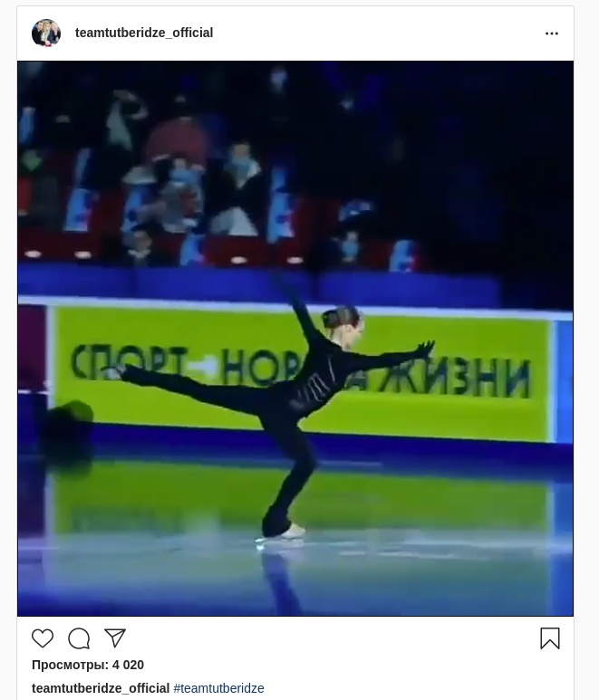The height and width of the screenshot is (700, 599).
Task: Pause or play the skating video
Action: pos(295,339)
